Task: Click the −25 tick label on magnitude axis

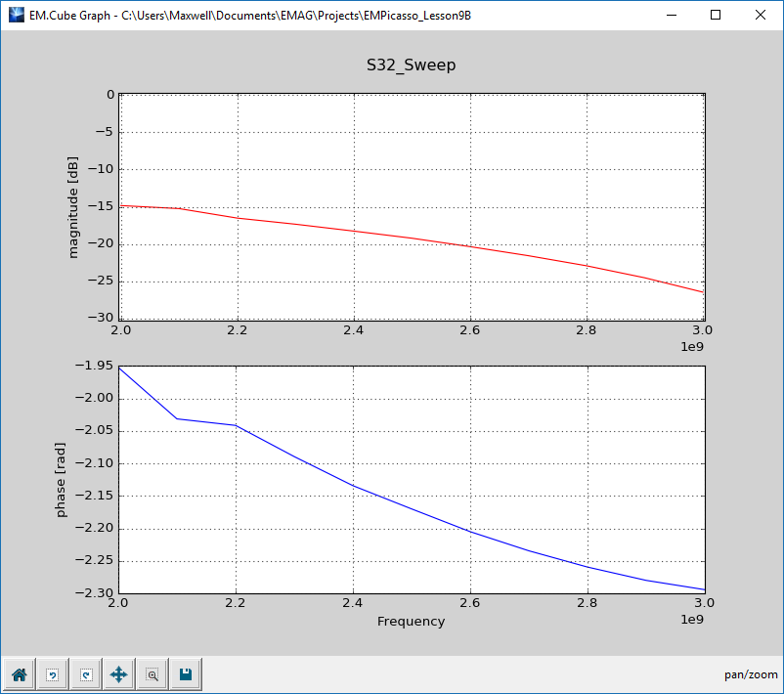Action: coord(101,281)
